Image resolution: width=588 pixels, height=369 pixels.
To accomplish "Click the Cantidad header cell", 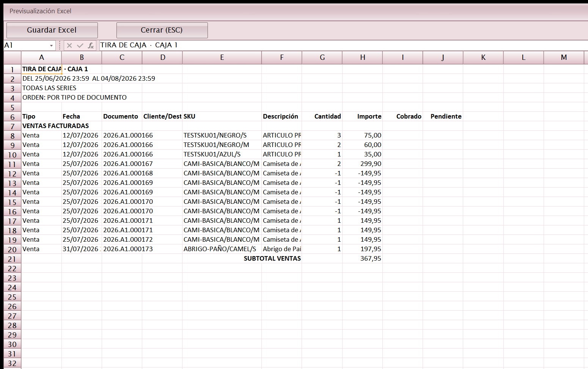I will tap(322, 116).
